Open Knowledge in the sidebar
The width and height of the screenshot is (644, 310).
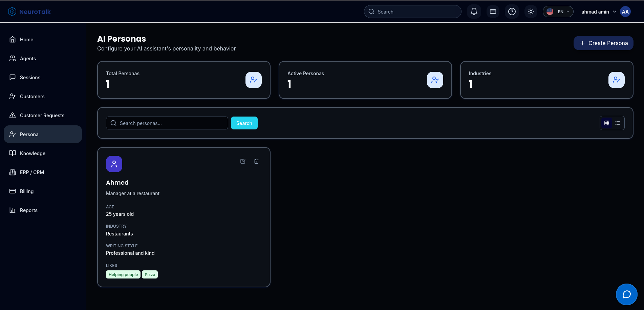tap(33, 153)
